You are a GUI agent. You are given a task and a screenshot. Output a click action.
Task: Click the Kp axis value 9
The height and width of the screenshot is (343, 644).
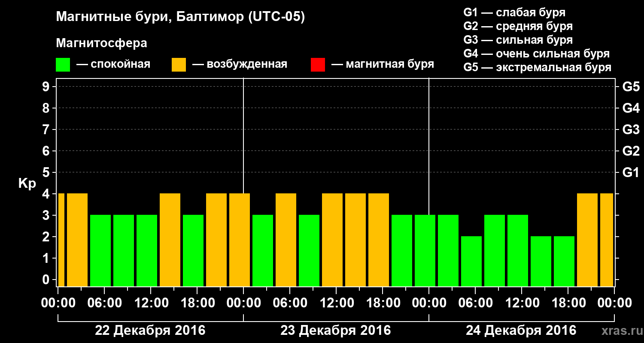tap(47, 87)
